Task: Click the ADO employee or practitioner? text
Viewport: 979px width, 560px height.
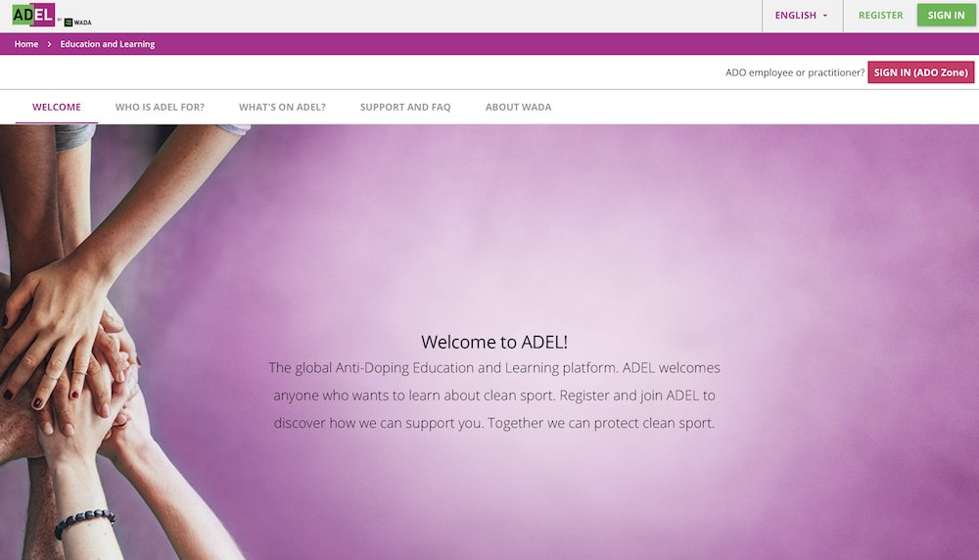Action: [x=795, y=72]
